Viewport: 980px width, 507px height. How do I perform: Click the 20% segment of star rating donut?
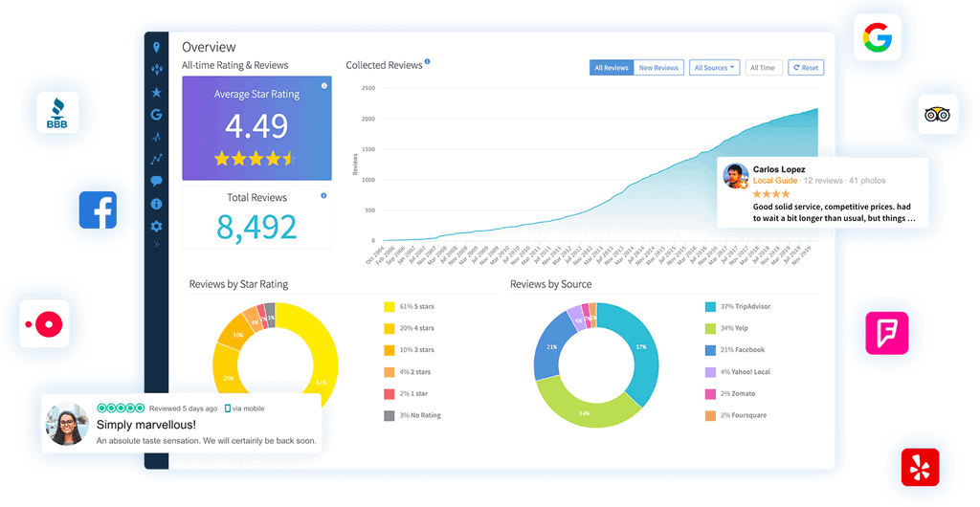coord(226,372)
